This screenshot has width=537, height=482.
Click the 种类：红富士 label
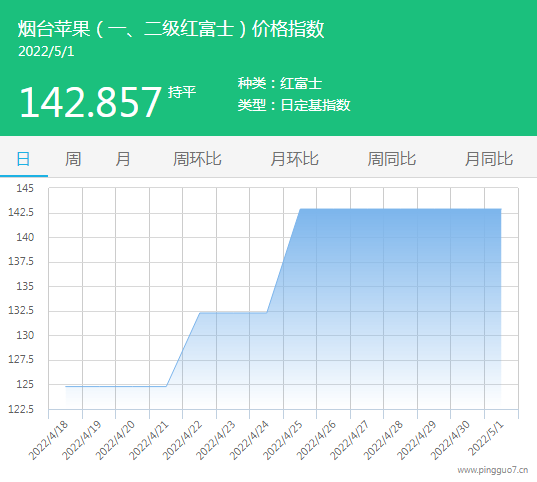click(280, 83)
